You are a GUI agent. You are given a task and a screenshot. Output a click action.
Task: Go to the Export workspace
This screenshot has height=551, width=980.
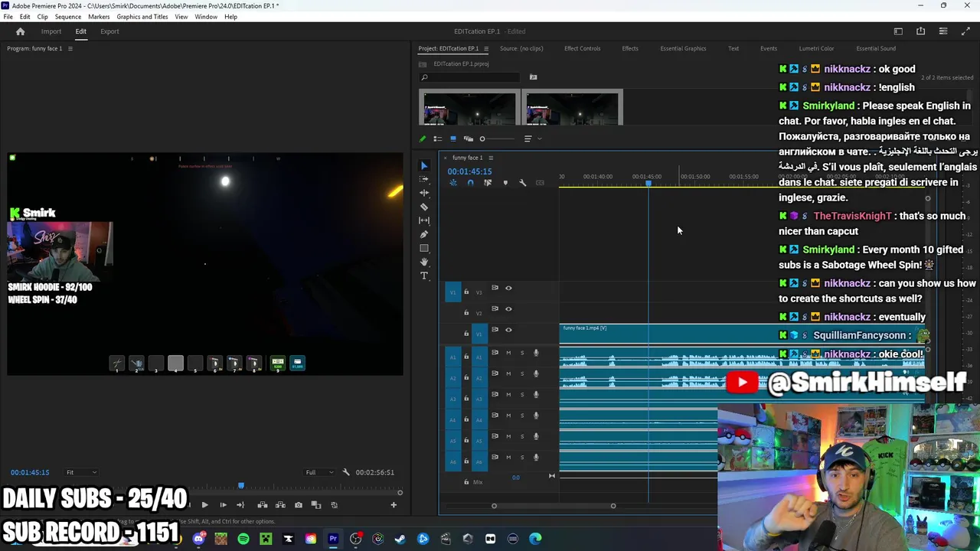click(109, 31)
